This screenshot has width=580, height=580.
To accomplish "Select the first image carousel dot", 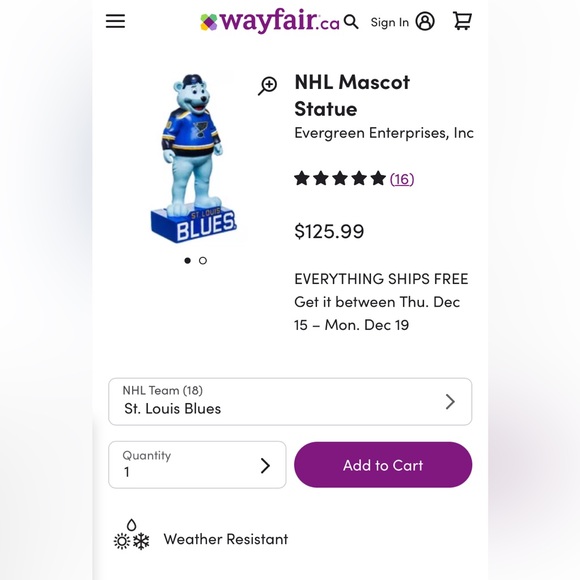I will pyautogui.click(x=188, y=261).
